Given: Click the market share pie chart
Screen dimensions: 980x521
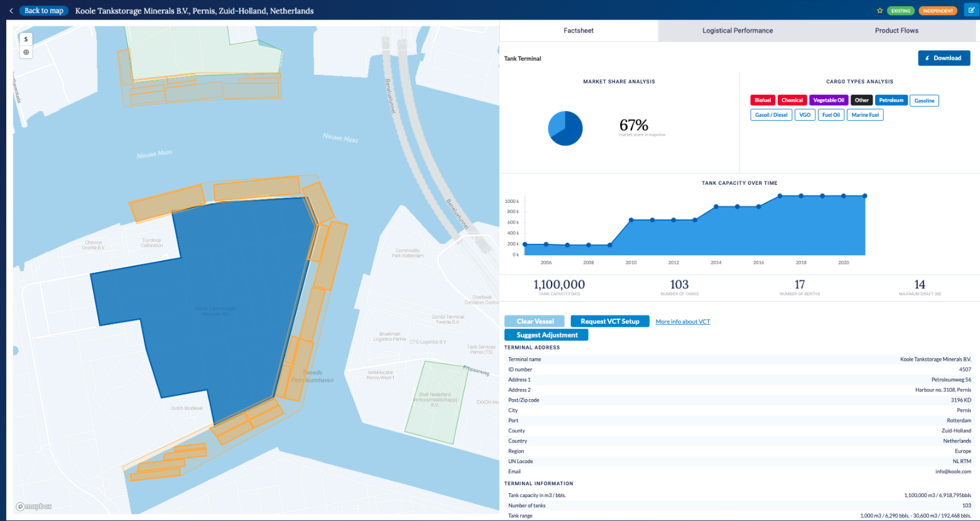Looking at the screenshot, I should (565, 128).
